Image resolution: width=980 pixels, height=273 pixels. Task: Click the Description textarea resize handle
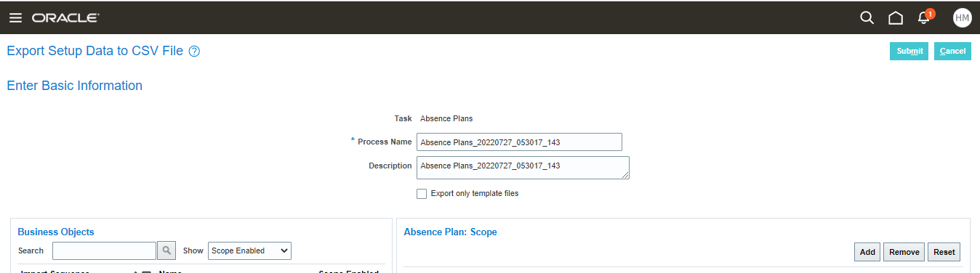coord(625,175)
